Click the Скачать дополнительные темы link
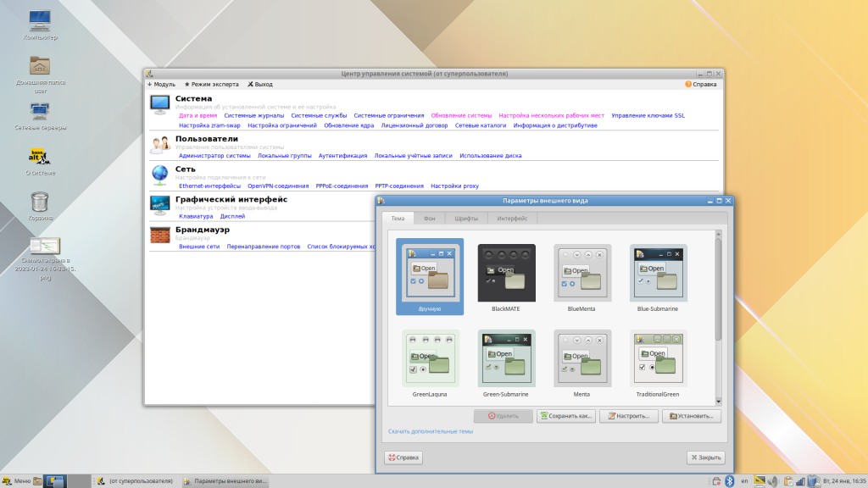 [x=431, y=431]
